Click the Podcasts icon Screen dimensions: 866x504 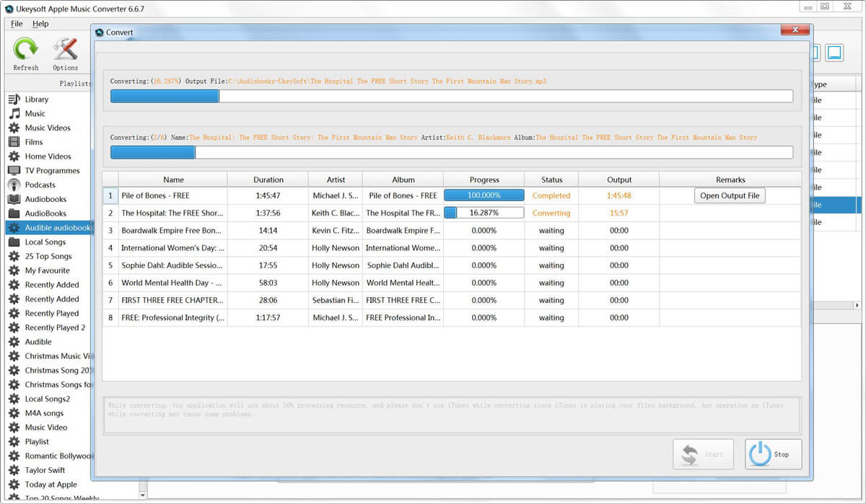pyautogui.click(x=14, y=185)
